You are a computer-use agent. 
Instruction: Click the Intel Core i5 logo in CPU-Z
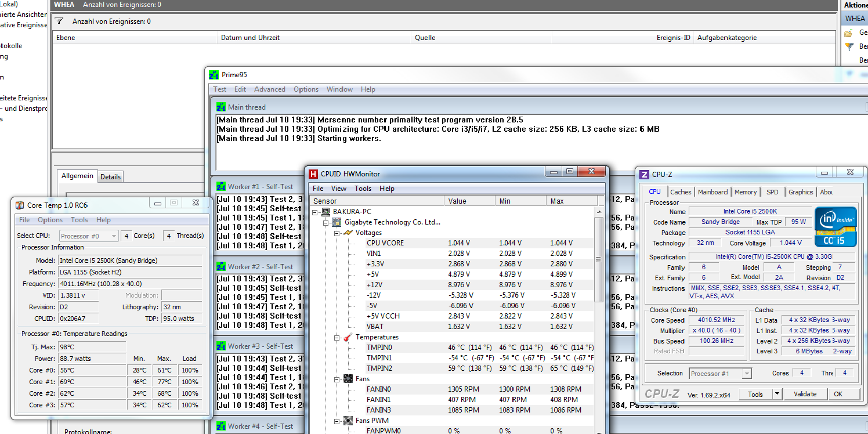(835, 226)
